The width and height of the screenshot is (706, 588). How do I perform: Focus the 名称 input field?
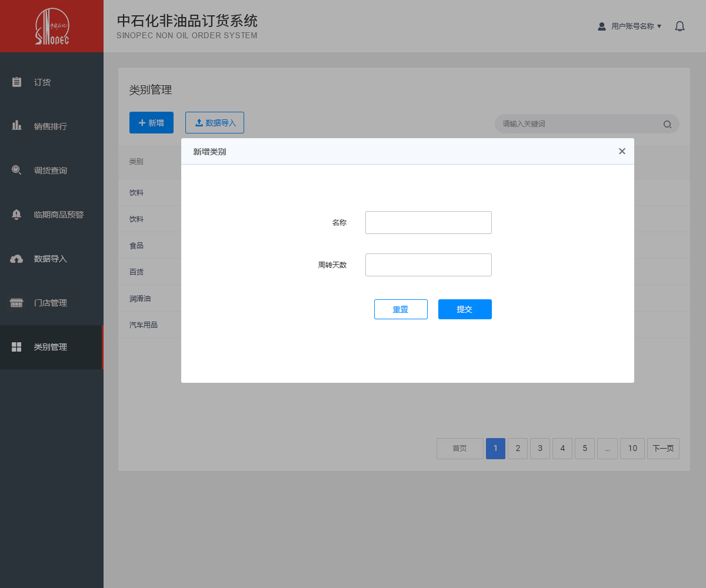(428, 222)
